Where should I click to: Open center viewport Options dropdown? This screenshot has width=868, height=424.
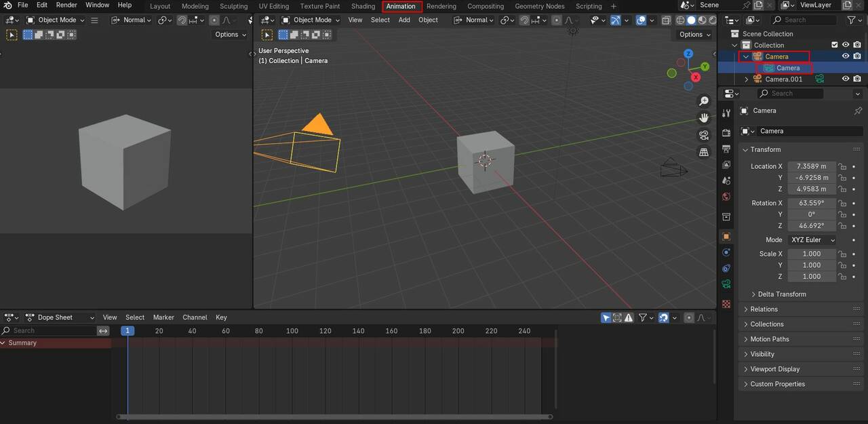(x=695, y=35)
